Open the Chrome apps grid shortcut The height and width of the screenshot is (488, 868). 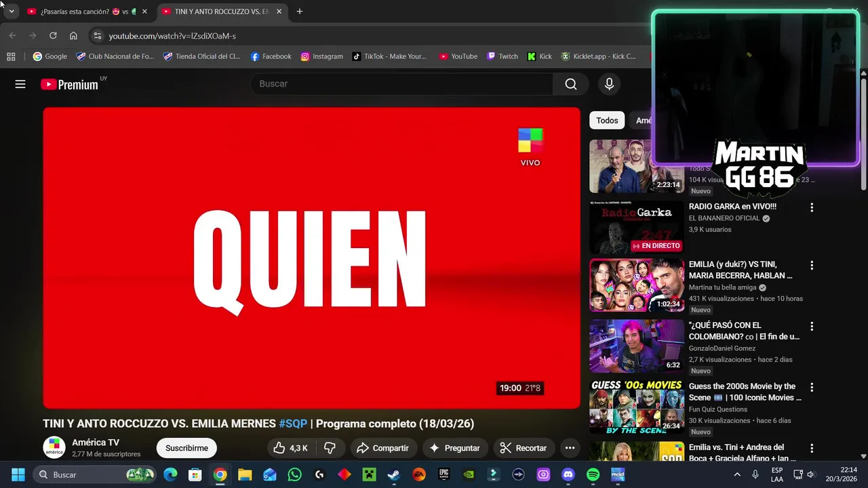click(x=11, y=57)
